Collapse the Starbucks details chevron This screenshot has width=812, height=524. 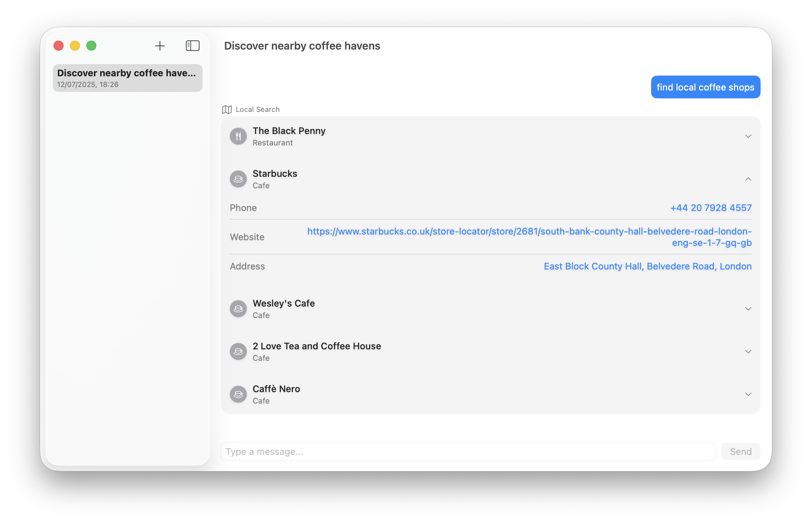point(748,179)
